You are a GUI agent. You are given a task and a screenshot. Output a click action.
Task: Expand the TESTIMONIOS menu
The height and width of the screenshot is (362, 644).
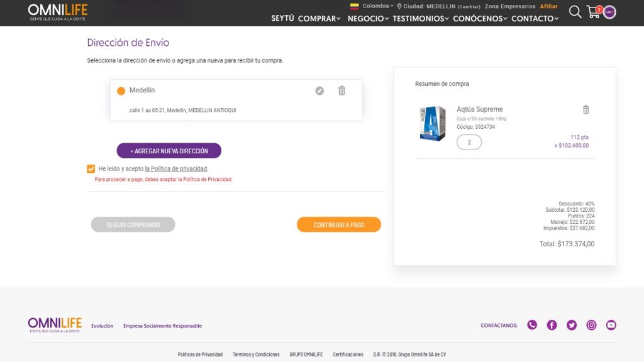pyautogui.click(x=421, y=18)
